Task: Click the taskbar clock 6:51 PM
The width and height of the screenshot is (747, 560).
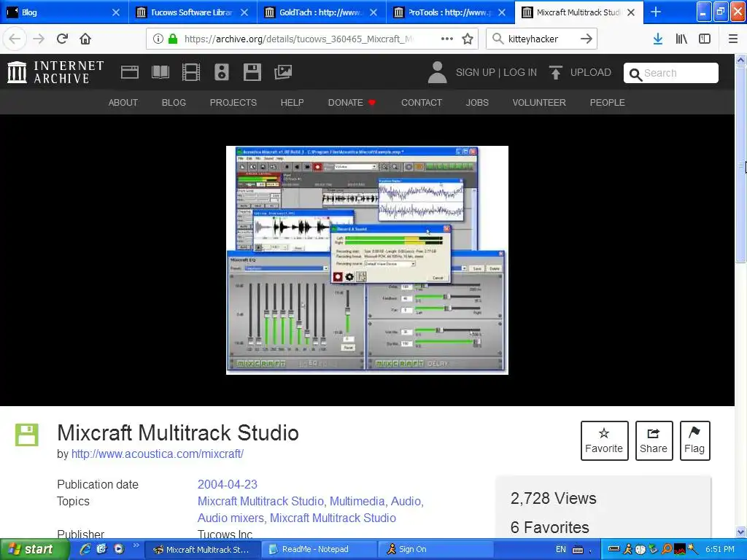Action: click(x=720, y=549)
